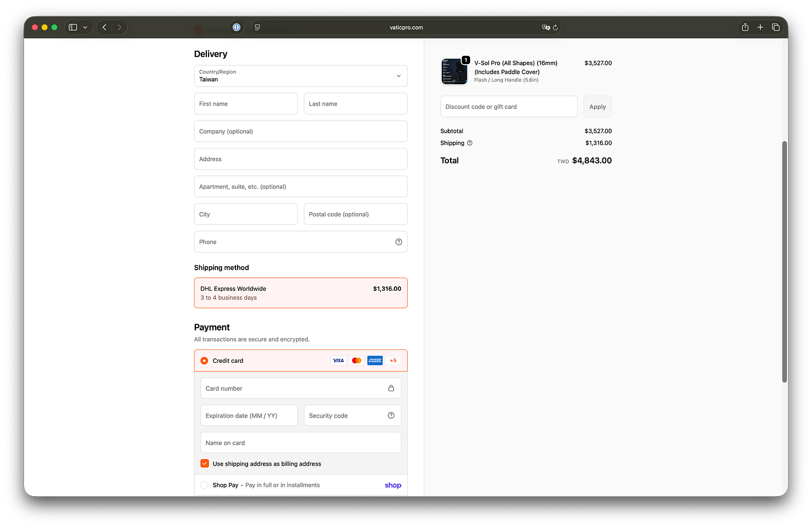Click the Phone field
The image size is (812, 528).
[301, 242]
